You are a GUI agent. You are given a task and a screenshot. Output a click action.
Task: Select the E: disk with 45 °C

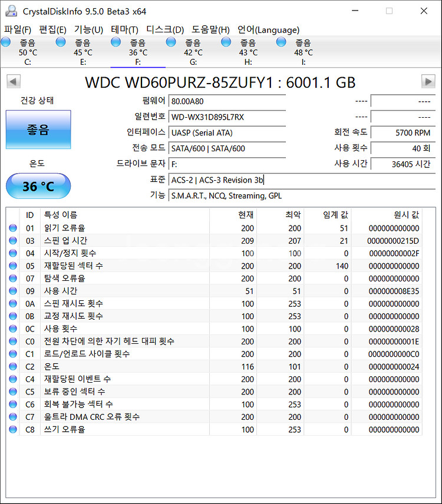click(83, 52)
